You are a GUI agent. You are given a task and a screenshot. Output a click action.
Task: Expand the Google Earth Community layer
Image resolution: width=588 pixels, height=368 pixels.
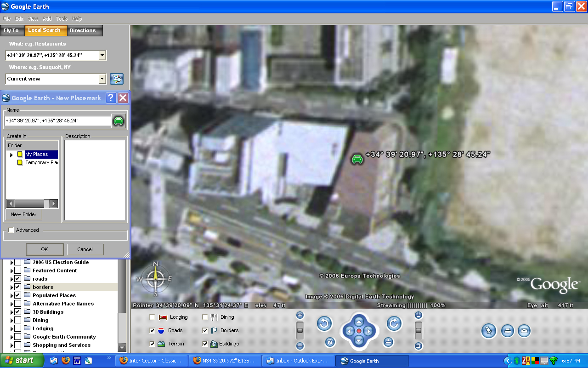pos(12,337)
